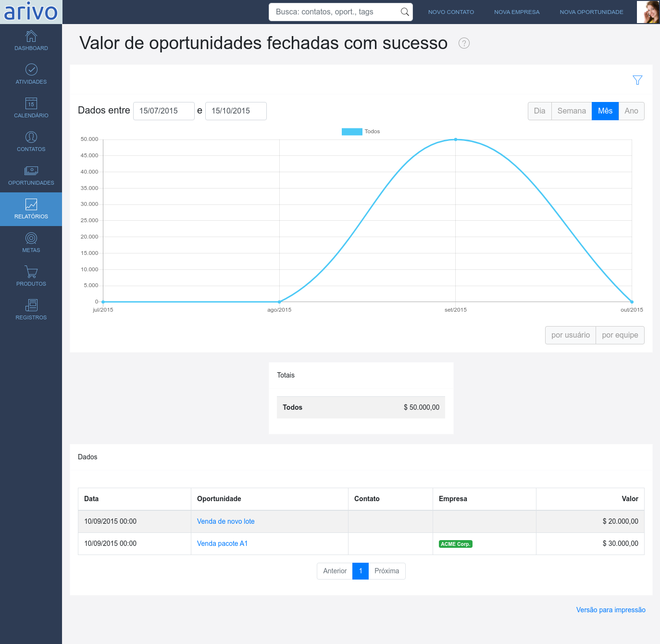
Task: Open the user profile photo menu
Action: tap(648, 12)
